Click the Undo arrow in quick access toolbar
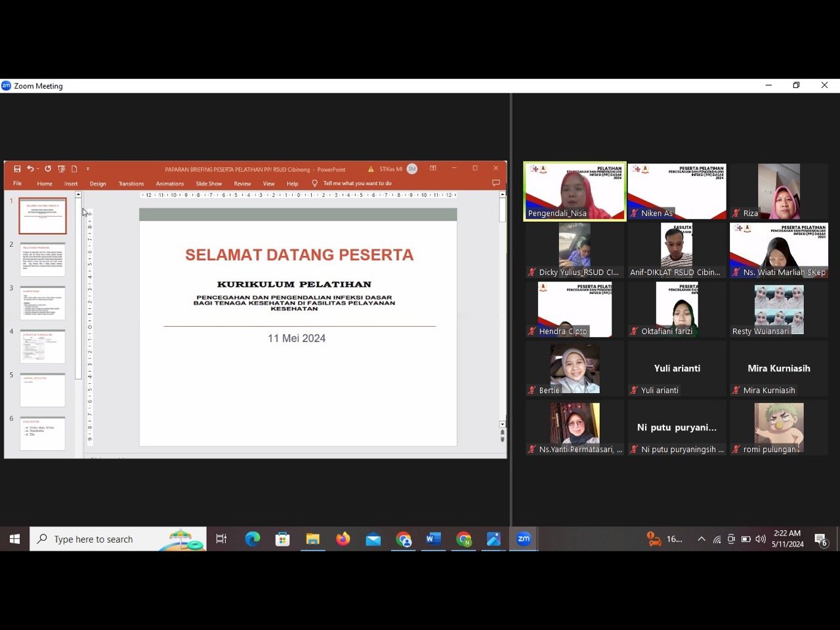Screen dimensions: 840x630 30,169
